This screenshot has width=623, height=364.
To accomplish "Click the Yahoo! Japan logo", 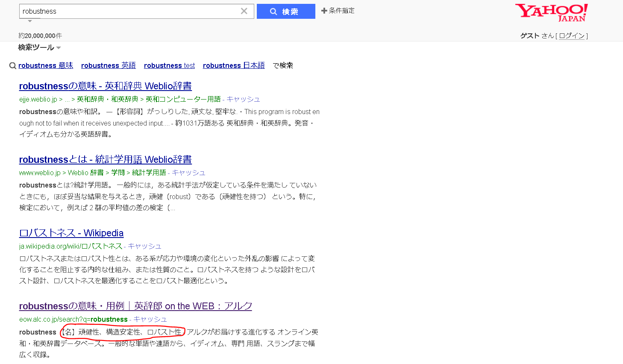I will point(551,13).
